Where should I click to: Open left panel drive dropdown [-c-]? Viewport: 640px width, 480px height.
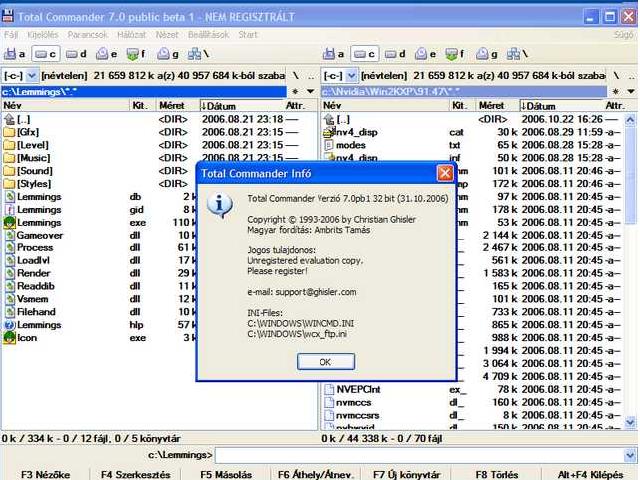pyautogui.click(x=20, y=76)
